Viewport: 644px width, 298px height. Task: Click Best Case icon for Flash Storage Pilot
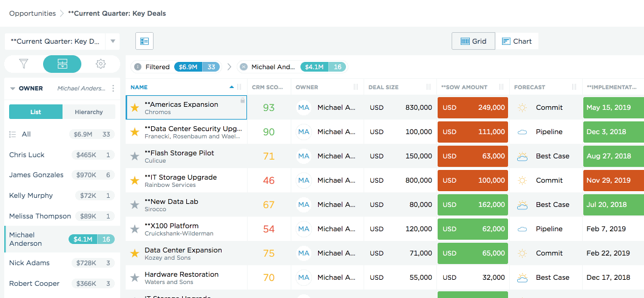[x=523, y=156]
